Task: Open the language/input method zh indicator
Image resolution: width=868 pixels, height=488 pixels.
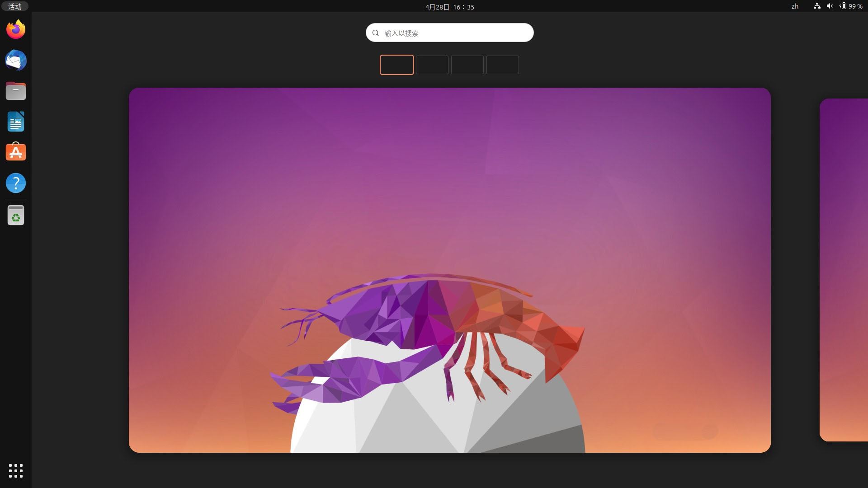Action: coord(795,7)
